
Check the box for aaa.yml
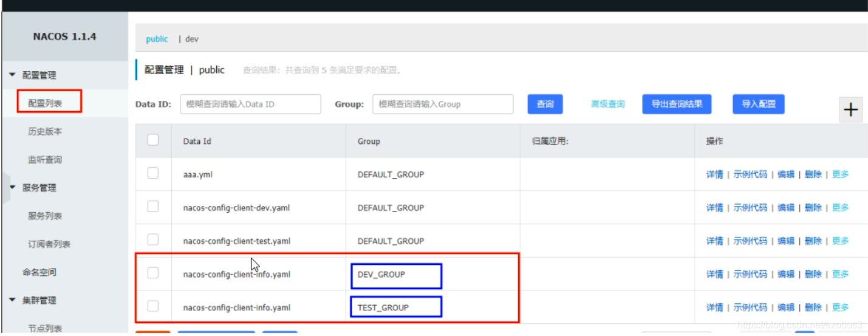pyautogui.click(x=153, y=174)
